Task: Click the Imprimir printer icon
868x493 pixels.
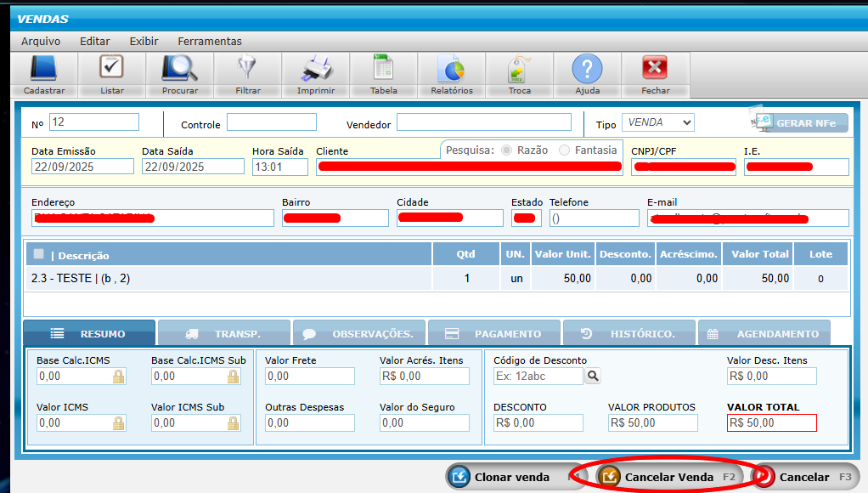Action: coord(316,69)
